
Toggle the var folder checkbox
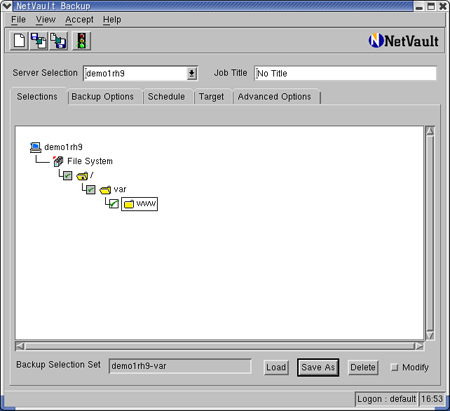(x=91, y=190)
